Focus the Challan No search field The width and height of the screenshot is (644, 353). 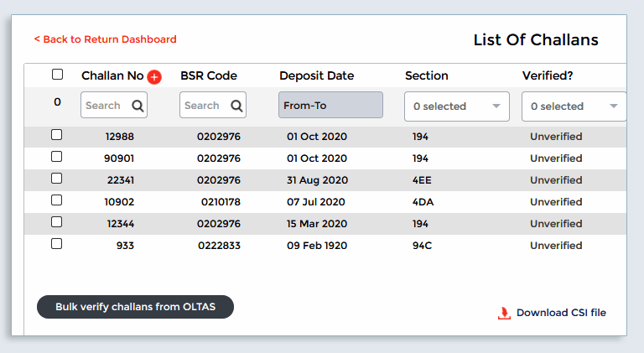[x=104, y=106]
